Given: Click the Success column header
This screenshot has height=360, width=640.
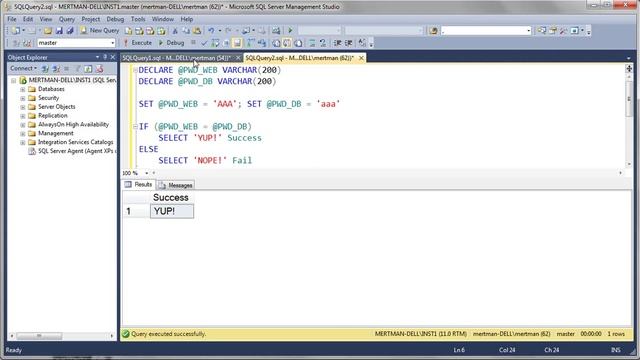Looking at the screenshot, I should (x=171, y=198).
